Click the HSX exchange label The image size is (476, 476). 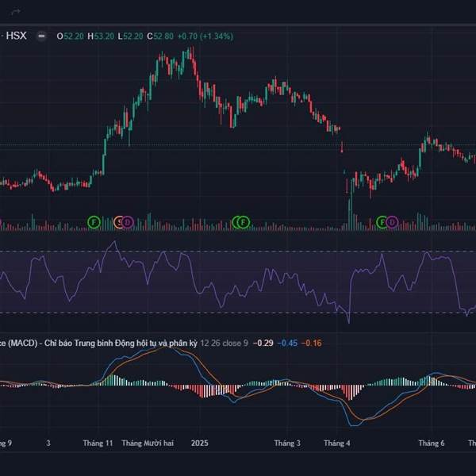point(16,36)
